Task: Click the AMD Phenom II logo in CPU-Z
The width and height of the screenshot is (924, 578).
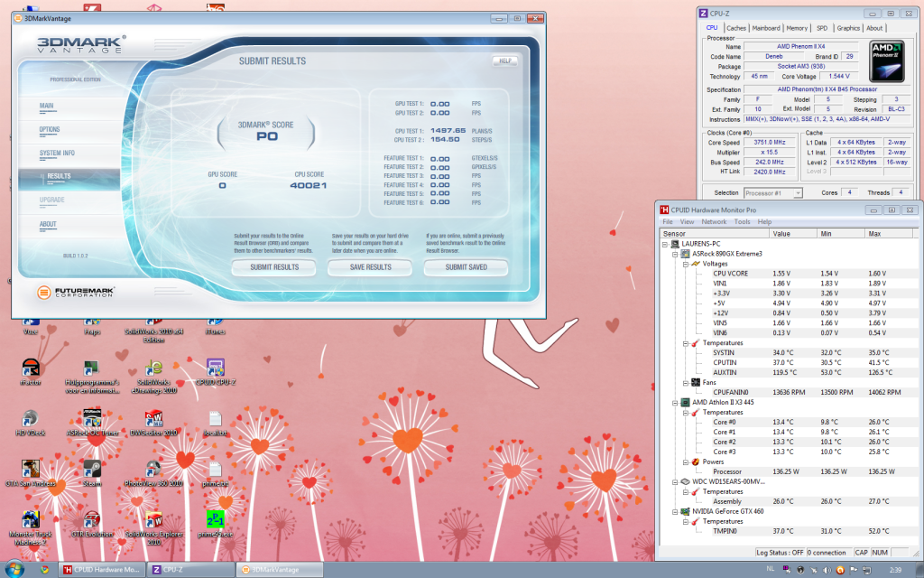Action: coord(887,61)
